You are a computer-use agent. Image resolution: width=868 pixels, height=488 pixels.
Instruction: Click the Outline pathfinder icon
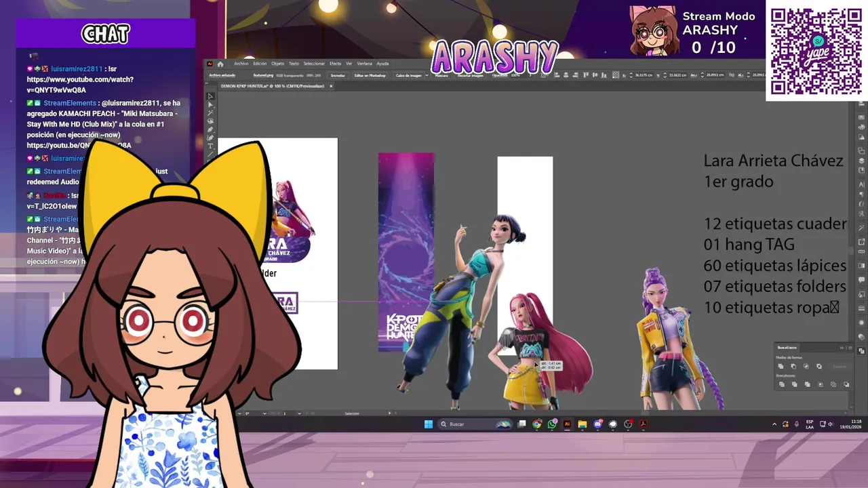coord(833,384)
